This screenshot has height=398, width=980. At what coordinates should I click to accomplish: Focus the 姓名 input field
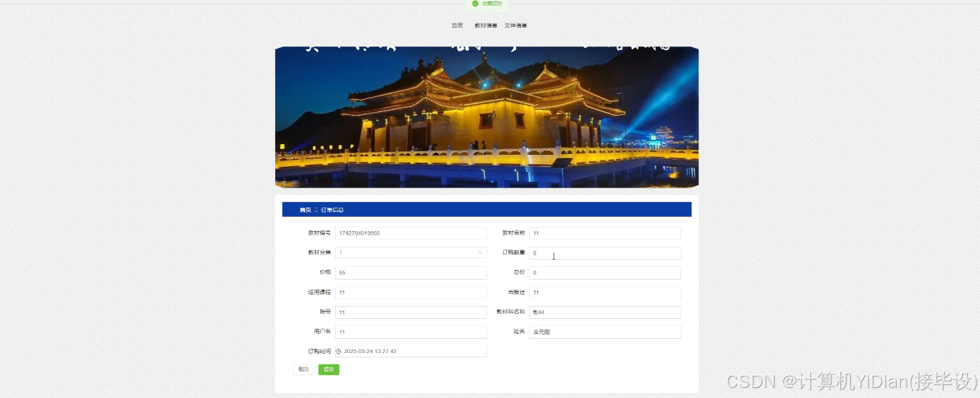605,332
